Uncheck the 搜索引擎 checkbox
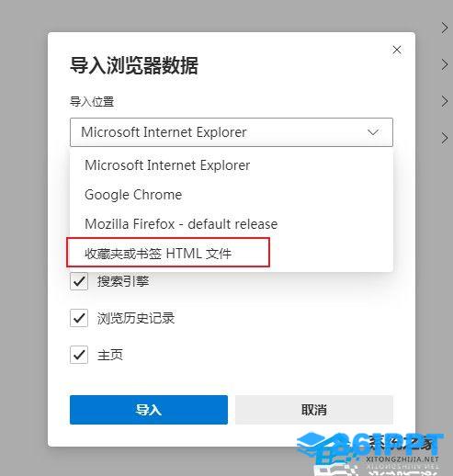This screenshot has width=453, height=476. coord(79,281)
